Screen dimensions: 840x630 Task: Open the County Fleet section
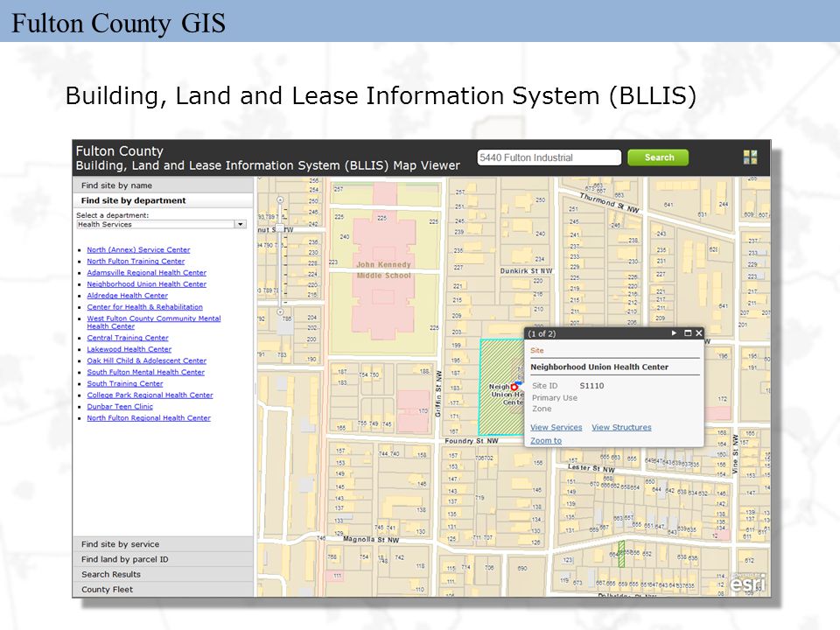click(x=163, y=589)
